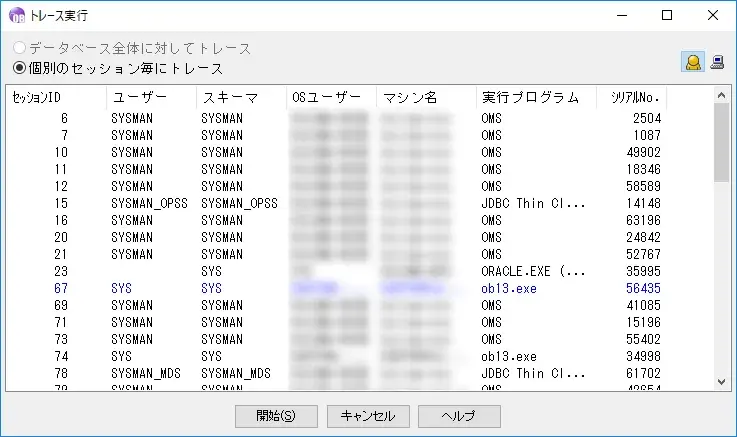Click the yellow user sessions icon
Viewport: 737px width, 437px height.
[691, 63]
